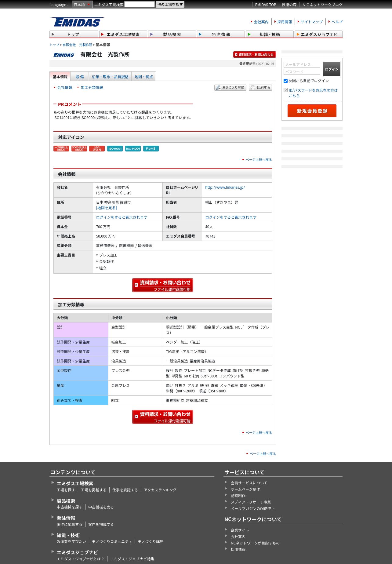392x564 pixels.
Task: Click the breadcrumb トップ link
Action: point(54,45)
